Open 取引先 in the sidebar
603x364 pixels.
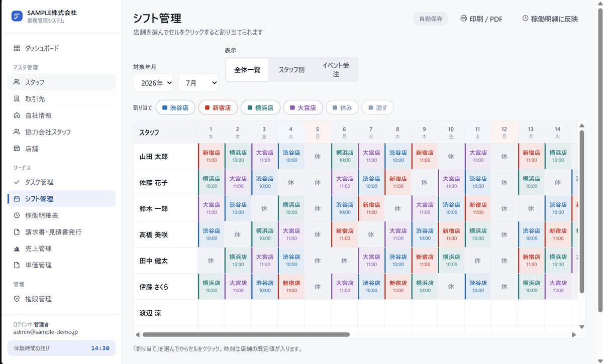click(x=61, y=99)
